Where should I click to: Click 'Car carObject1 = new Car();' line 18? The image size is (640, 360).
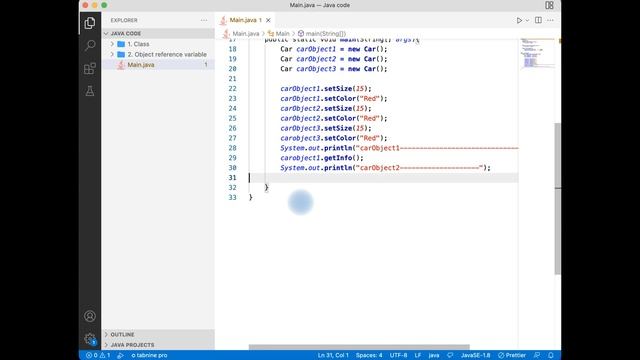pos(333,49)
